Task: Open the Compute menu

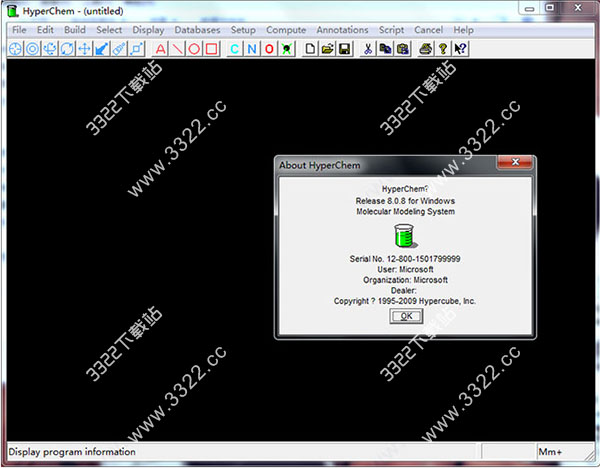Action: coord(286,30)
